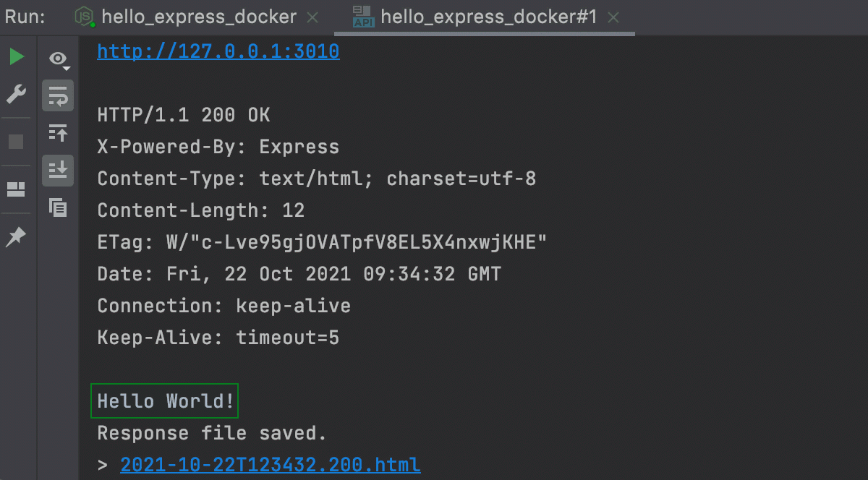Click the Hello World! response text
868x480 pixels.
point(166,401)
